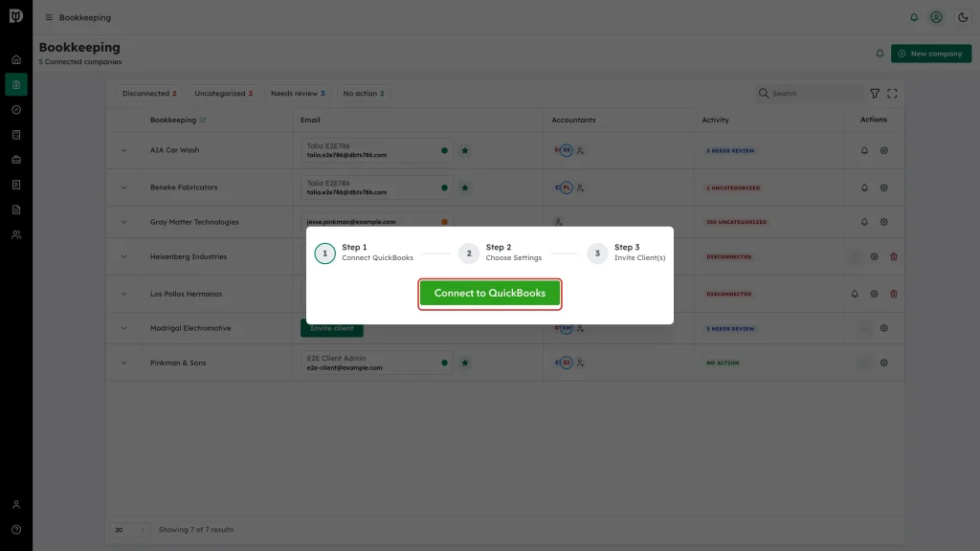Click the bell beside New company
Viewport: 980px width, 551px height.
tap(880, 54)
